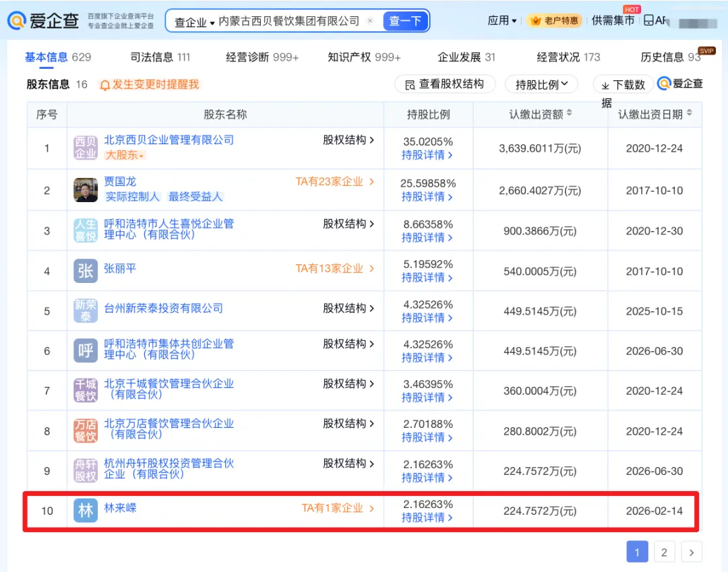Select page 1 pagination button
The height and width of the screenshot is (572, 728).
point(637,552)
